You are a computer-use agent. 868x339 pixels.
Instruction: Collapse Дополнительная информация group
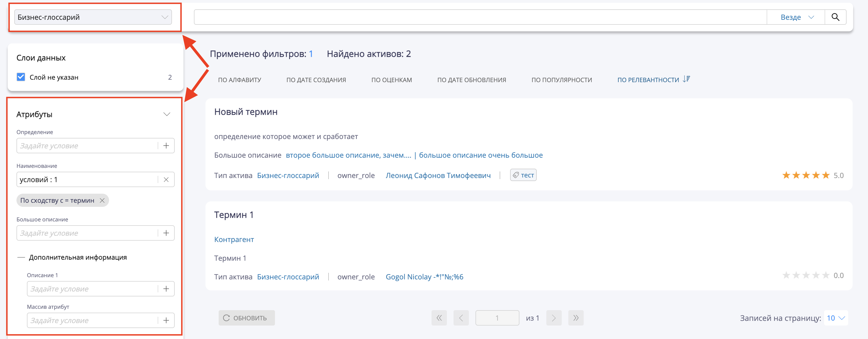click(x=21, y=257)
